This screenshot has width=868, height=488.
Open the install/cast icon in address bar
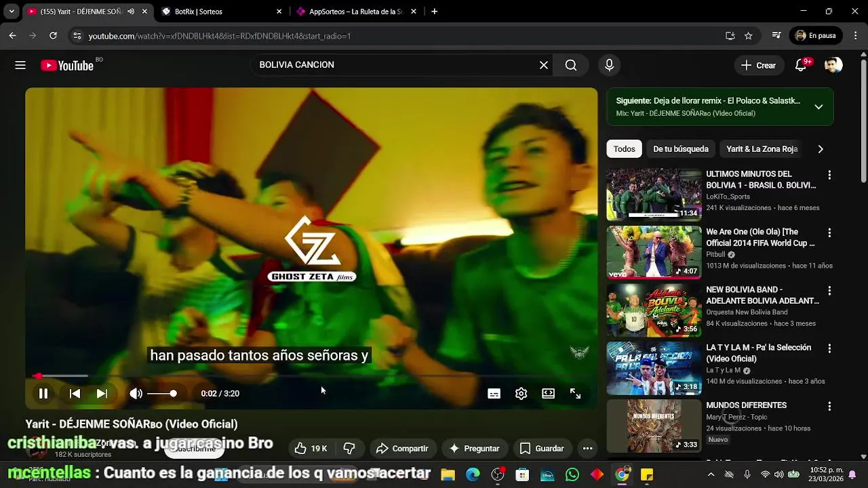click(730, 35)
